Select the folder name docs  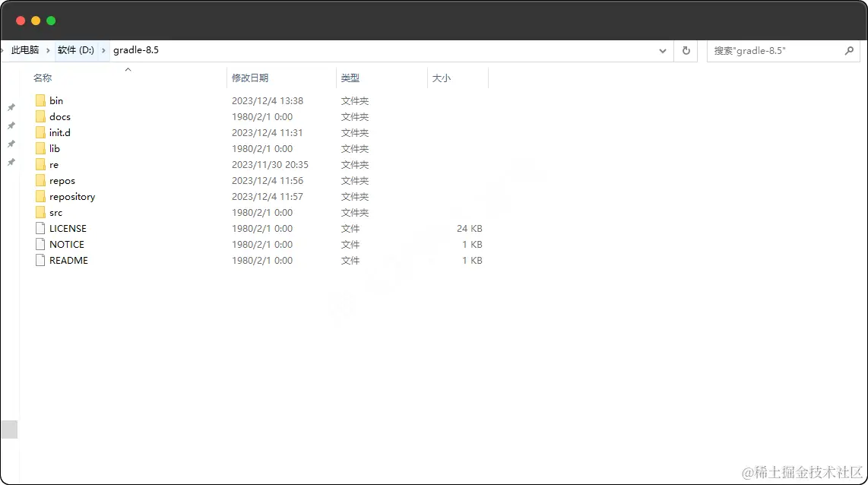pos(60,117)
